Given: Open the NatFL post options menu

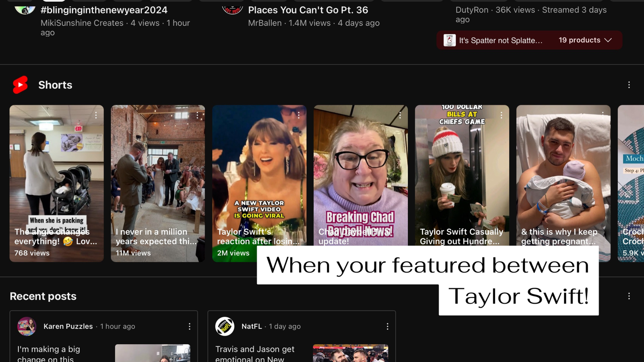Looking at the screenshot, I should 387,326.
